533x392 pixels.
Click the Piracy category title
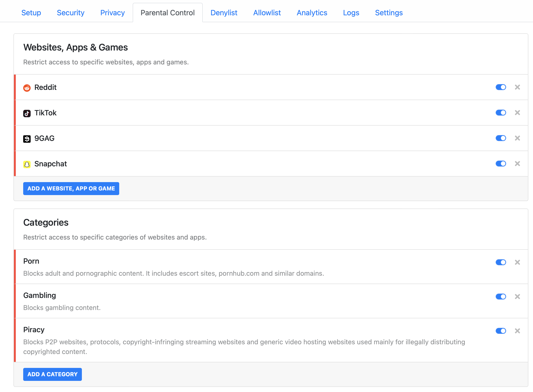coord(34,330)
